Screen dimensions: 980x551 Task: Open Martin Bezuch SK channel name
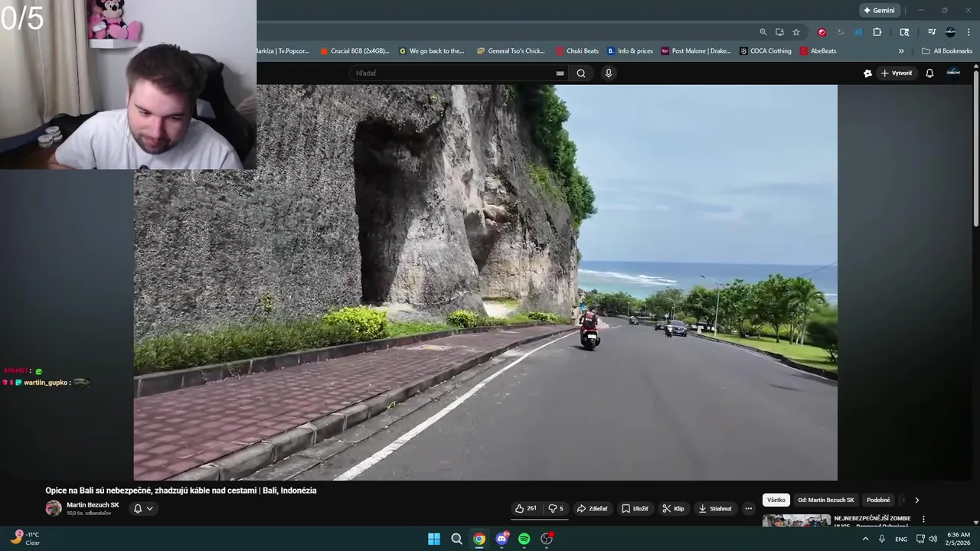[93, 505]
